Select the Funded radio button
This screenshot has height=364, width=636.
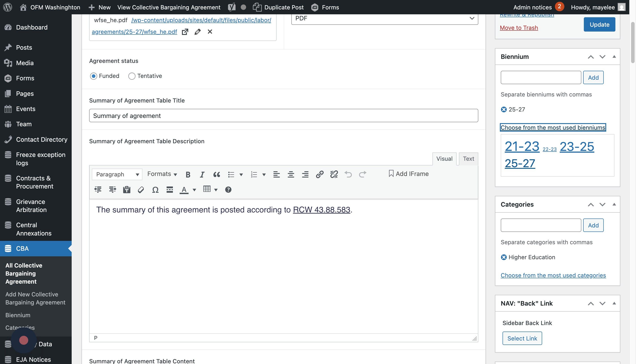(94, 76)
